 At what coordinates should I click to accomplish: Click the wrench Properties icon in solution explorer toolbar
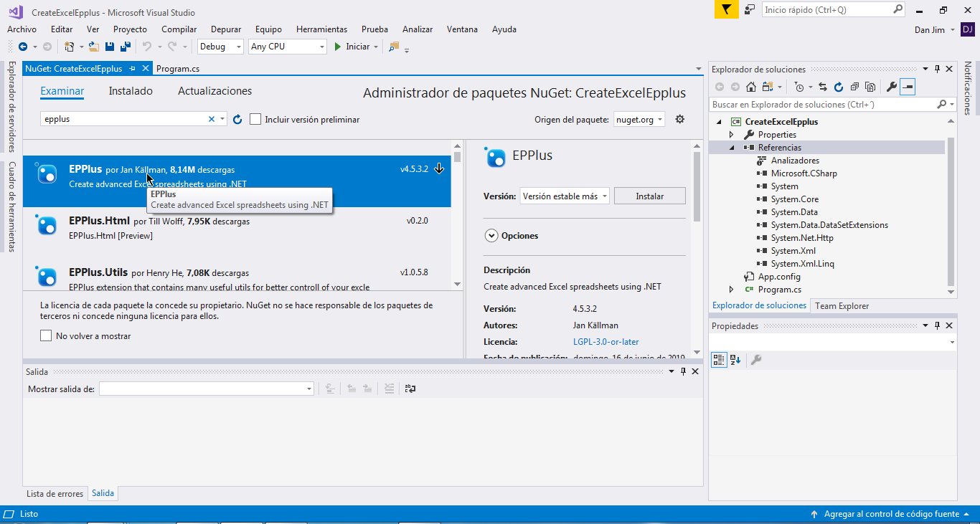891,87
